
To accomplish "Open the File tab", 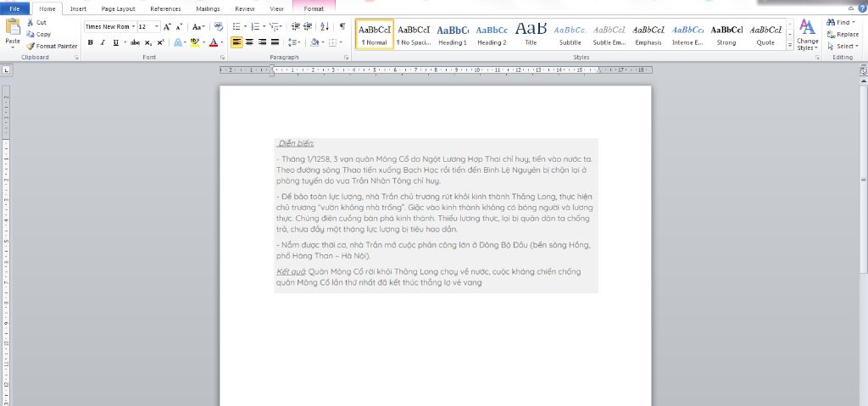I will (x=15, y=8).
